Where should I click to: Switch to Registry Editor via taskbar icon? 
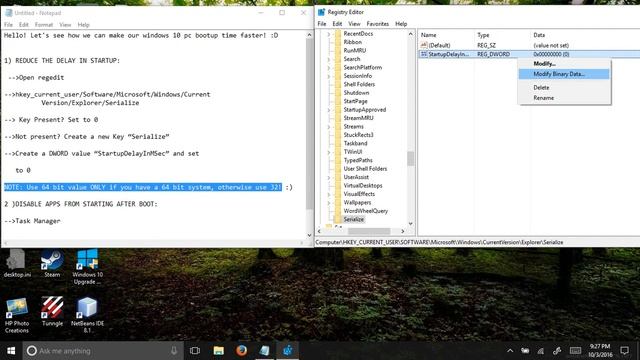coord(288,351)
